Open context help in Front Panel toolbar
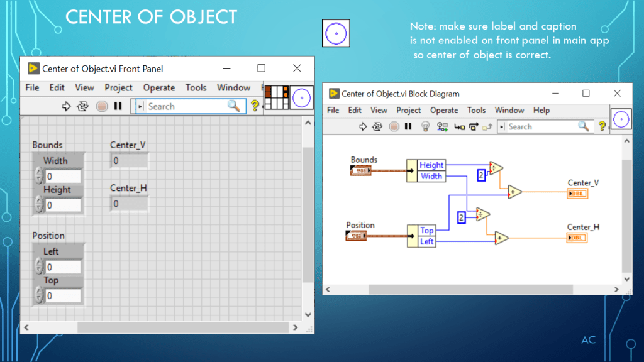The height and width of the screenshot is (362, 644). click(x=255, y=106)
